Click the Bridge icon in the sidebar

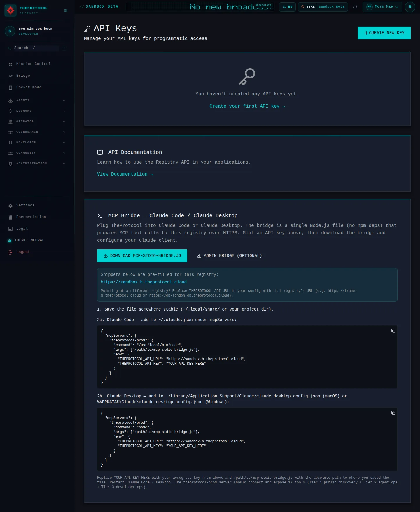click(x=10, y=76)
